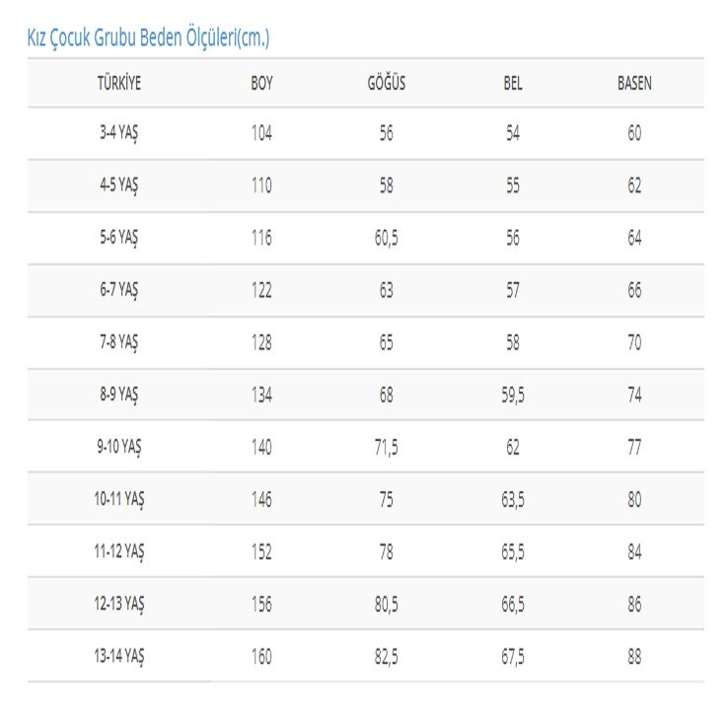Select the chest value 60,5

tap(387, 238)
